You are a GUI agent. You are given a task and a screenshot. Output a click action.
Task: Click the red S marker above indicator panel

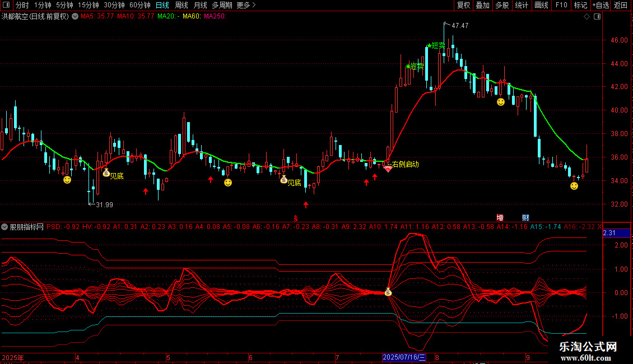[296, 218]
